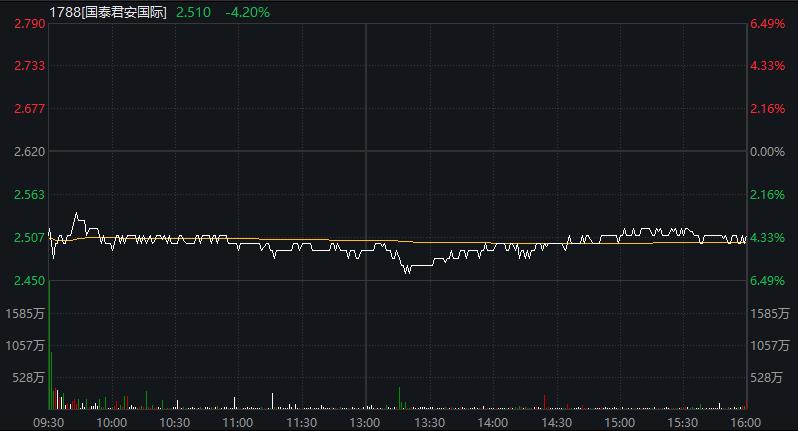
Task: Click the 13:30 time axis label
Action: point(429,423)
